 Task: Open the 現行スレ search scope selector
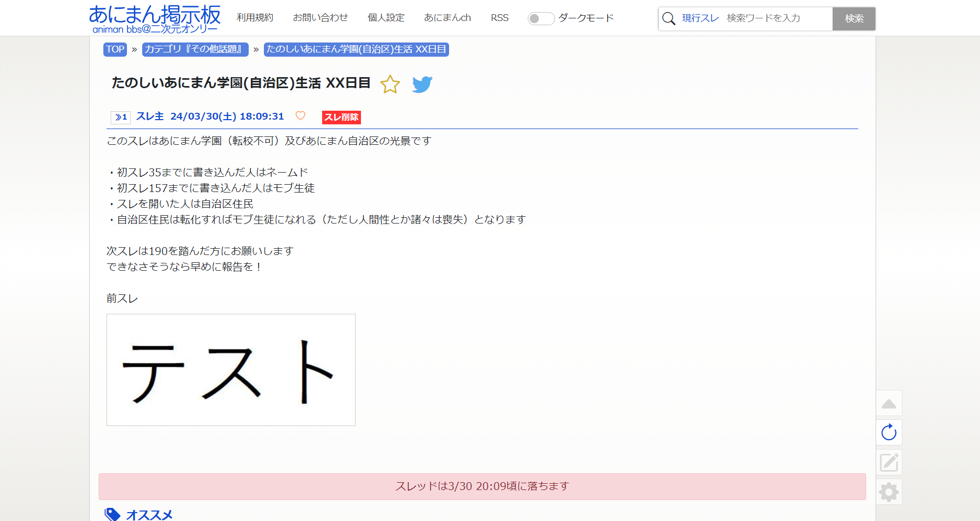click(700, 18)
